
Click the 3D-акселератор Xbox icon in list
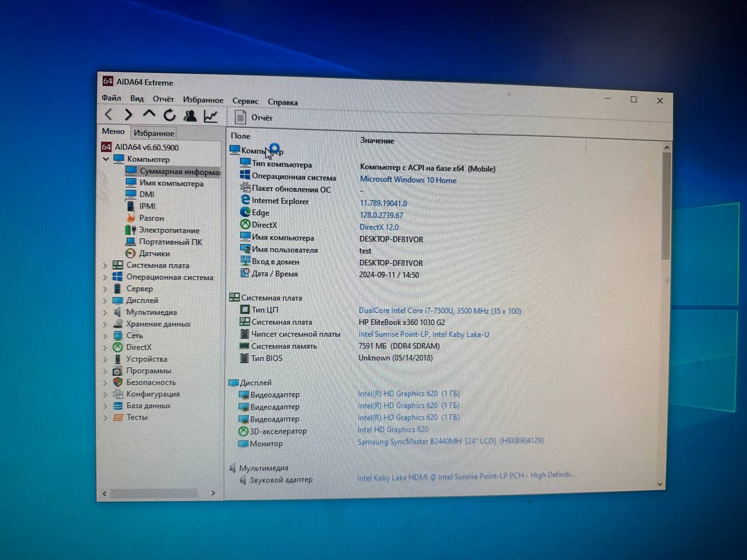point(243,430)
